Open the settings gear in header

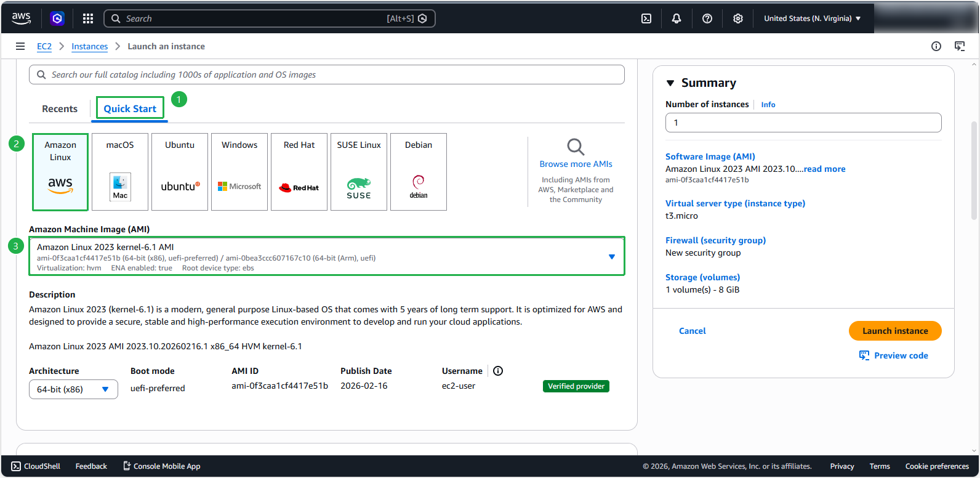738,18
